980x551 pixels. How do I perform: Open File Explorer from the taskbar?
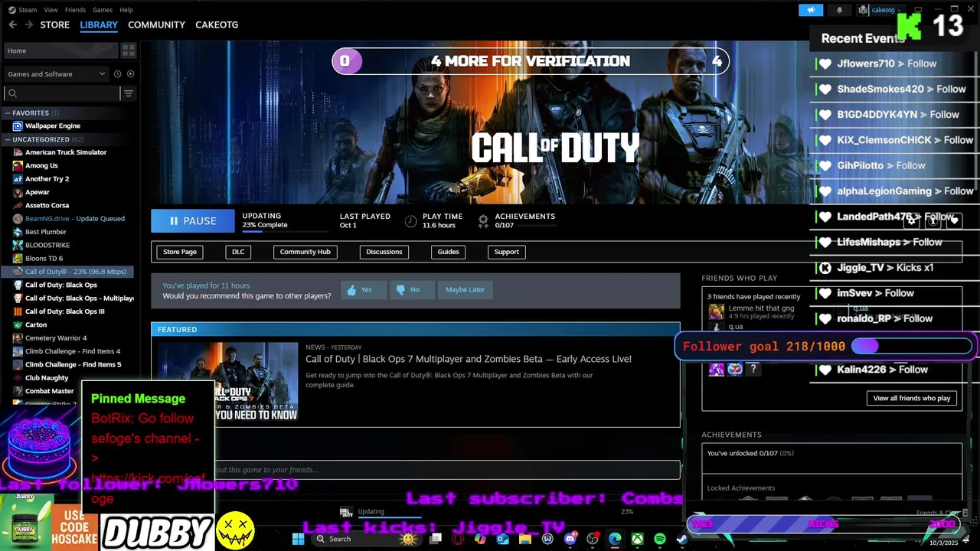coord(525,539)
